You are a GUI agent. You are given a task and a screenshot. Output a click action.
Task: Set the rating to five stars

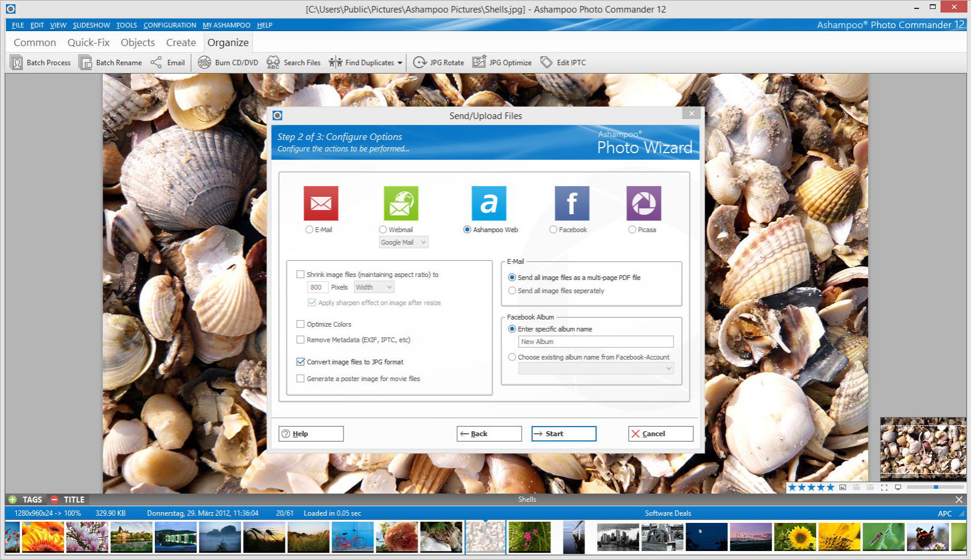coord(830,488)
